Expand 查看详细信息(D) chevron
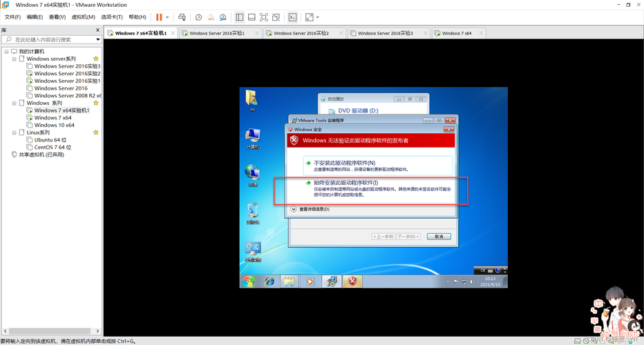 (293, 209)
